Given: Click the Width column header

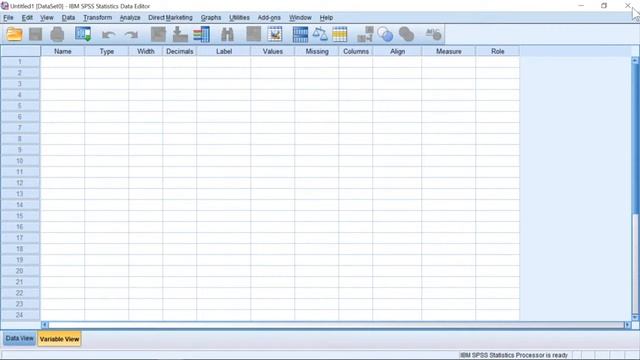Looking at the screenshot, I should [x=146, y=51].
